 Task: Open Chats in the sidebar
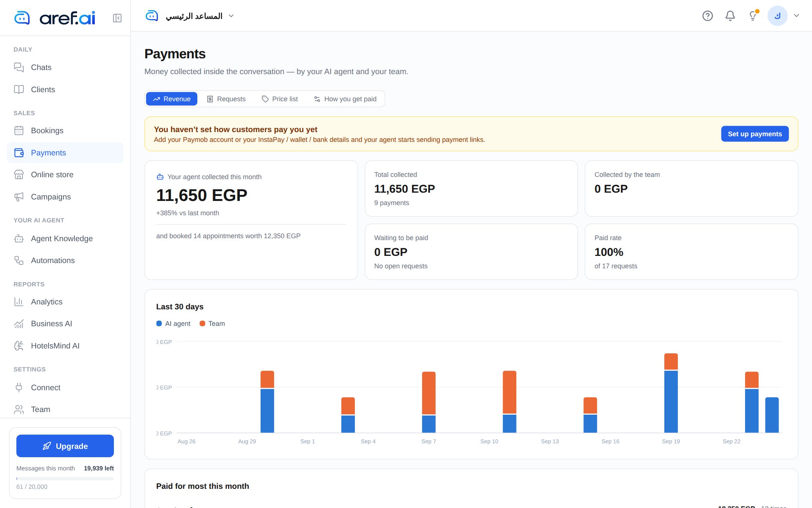tap(65, 67)
